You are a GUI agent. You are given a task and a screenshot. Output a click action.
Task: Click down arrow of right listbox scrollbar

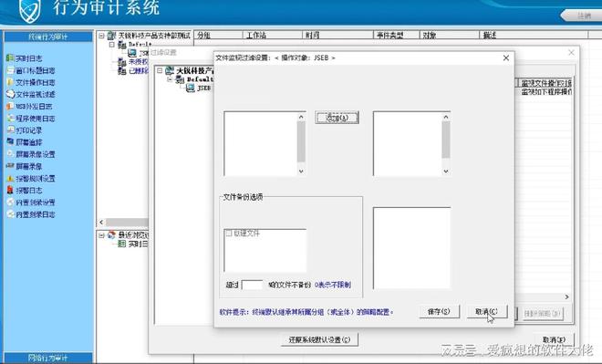(x=446, y=172)
